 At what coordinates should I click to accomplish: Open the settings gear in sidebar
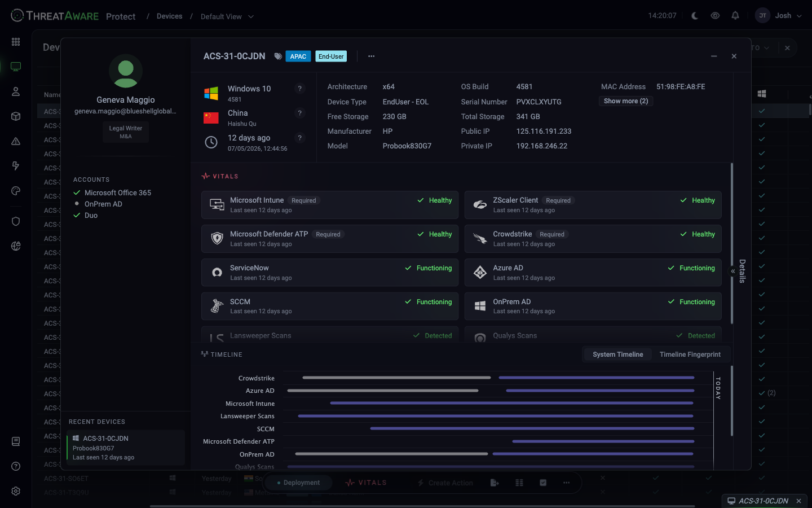(16, 491)
